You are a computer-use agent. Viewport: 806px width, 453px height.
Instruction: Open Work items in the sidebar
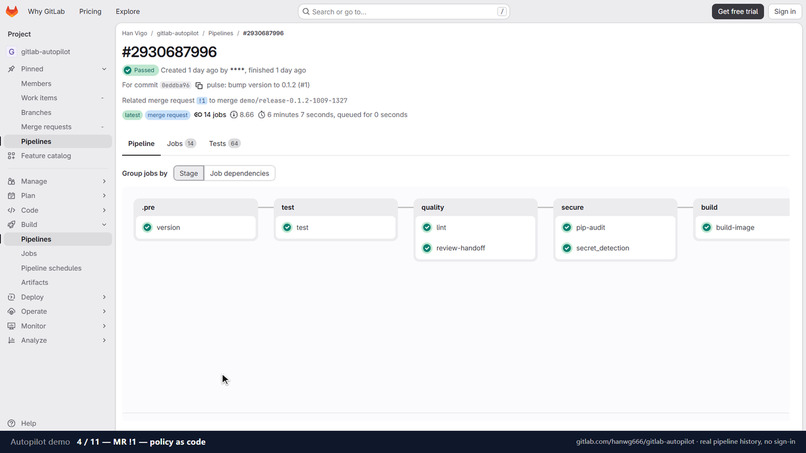click(x=39, y=98)
